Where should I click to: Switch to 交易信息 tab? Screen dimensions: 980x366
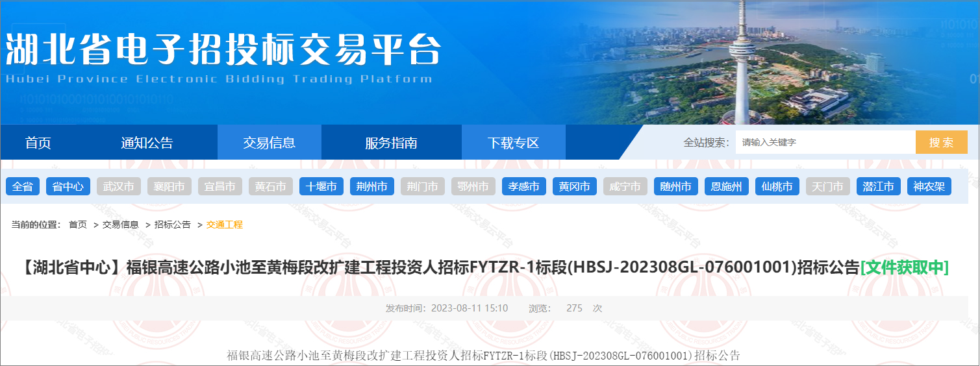click(269, 143)
